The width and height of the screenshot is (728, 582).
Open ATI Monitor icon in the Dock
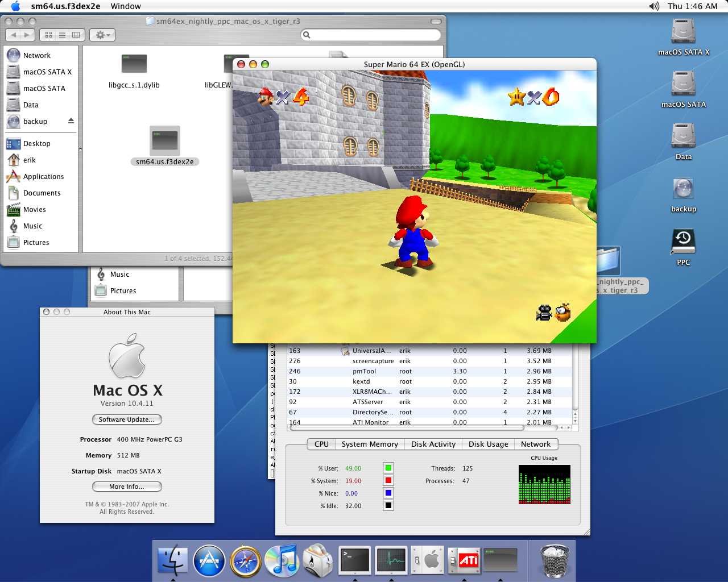tap(464, 560)
